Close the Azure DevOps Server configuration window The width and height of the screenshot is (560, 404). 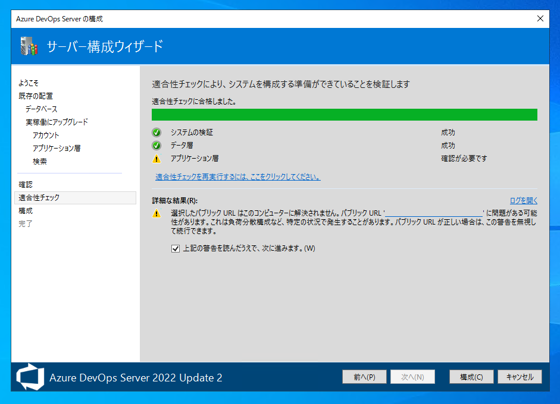540,19
